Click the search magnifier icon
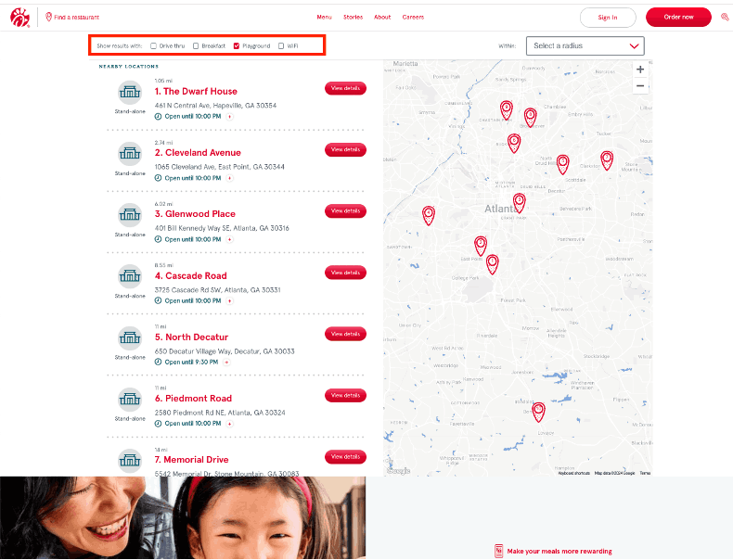The image size is (733, 560). tap(725, 17)
